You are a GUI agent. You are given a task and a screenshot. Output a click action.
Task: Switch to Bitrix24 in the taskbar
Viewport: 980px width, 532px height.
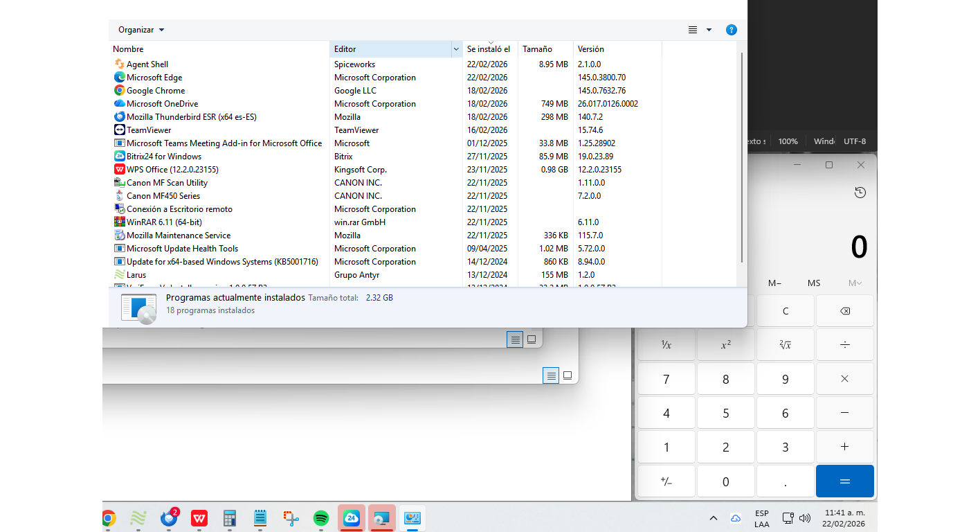click(351, 518)
